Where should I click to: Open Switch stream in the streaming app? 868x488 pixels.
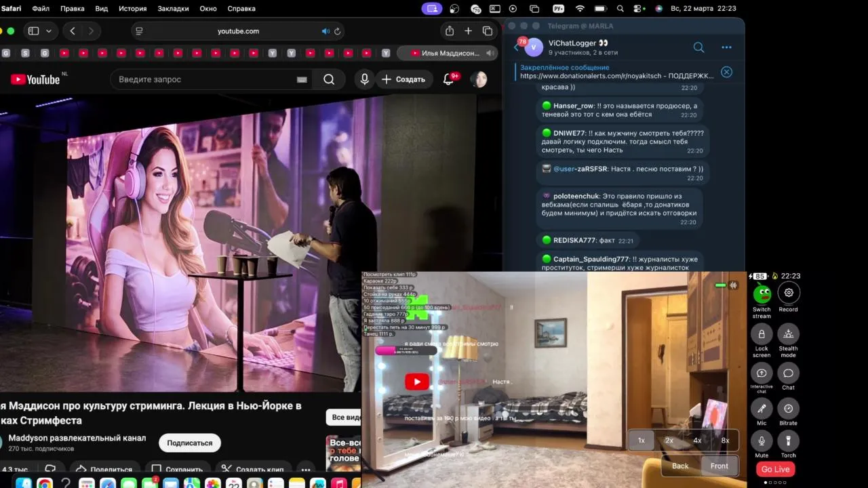762,293
